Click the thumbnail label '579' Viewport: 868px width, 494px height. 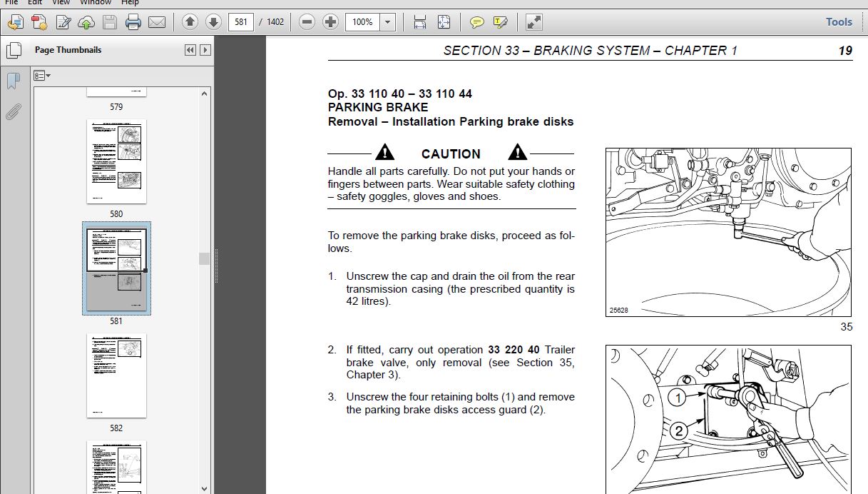116,107
